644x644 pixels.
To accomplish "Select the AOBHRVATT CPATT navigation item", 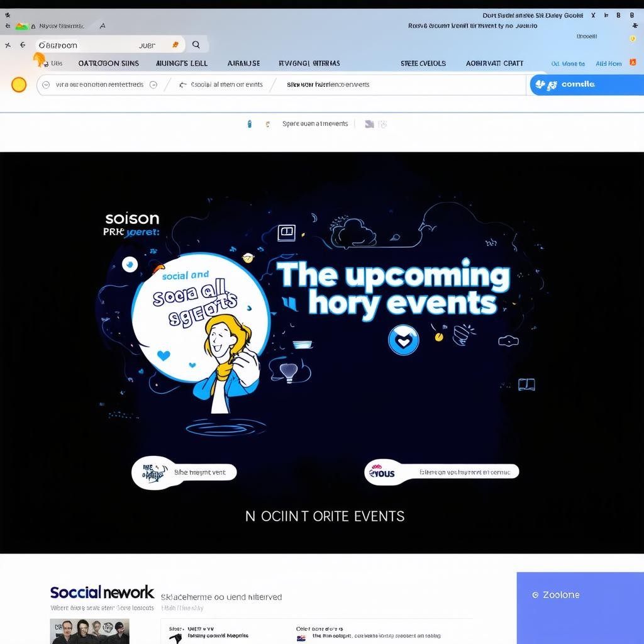I will [x=494, y=64].
